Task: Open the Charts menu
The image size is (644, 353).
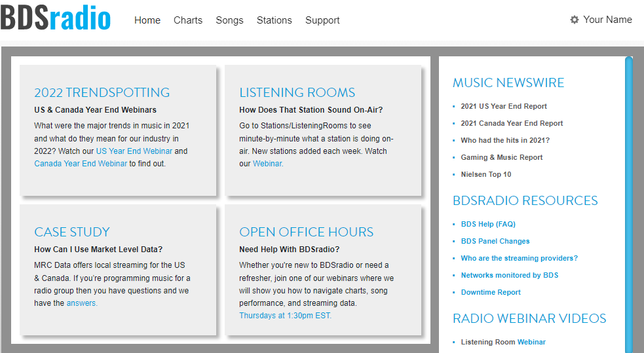Action: (x=187, y=20)
